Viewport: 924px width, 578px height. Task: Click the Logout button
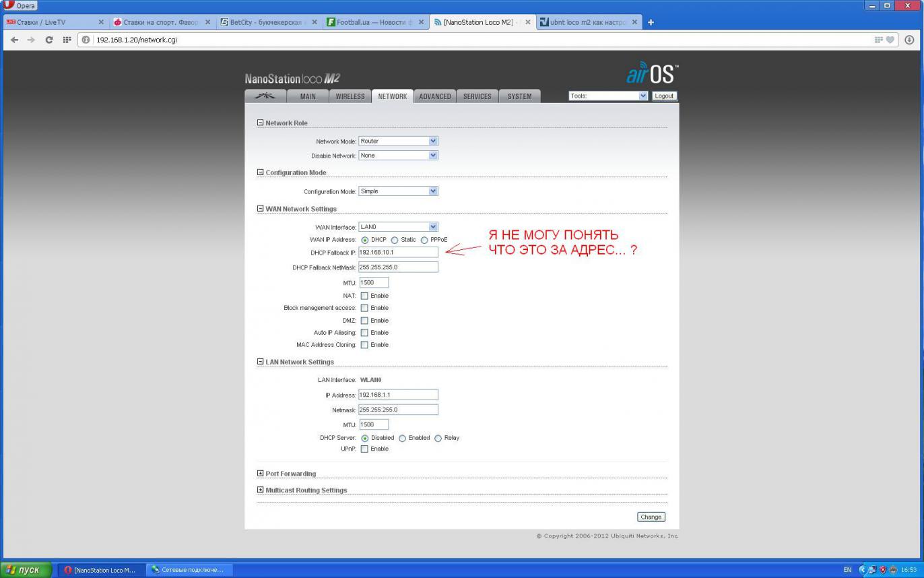pos(664,96)
